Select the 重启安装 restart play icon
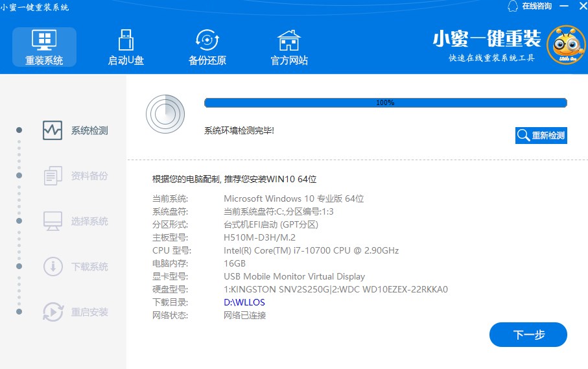This screenshot has width=588, height=369. [53, 312]
